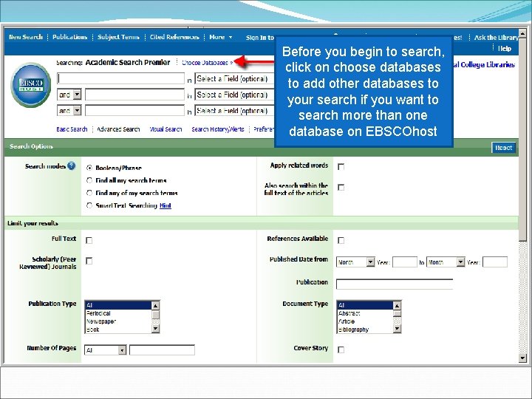This screenshot has height=399, width=532.
Task: Click the third search term field
Action: 134,110
